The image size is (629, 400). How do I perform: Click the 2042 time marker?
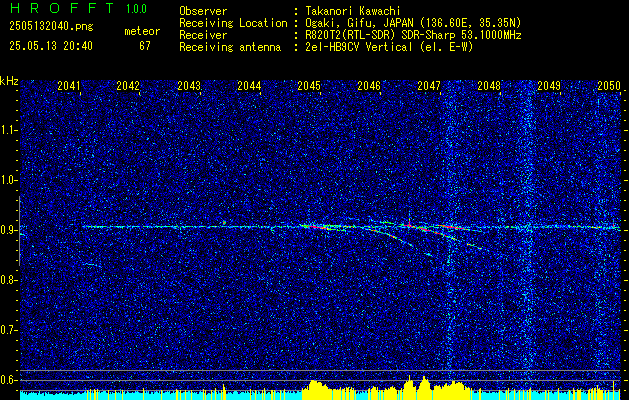(128, 86)
